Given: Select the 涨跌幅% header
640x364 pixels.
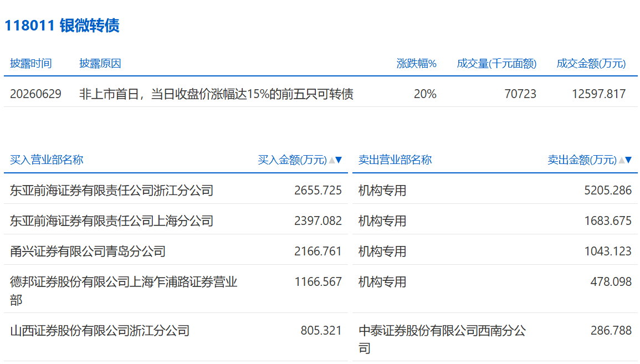Looking at the screenshot, I should point(416,64).
